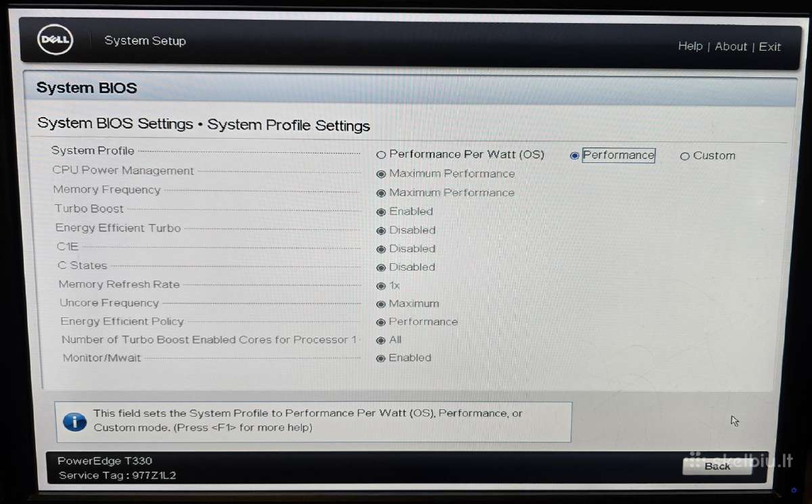The width and height of the screenshot is (812, 504).
Task: Click the PowerEdge T330 model text
Action: tap(105, 461)
